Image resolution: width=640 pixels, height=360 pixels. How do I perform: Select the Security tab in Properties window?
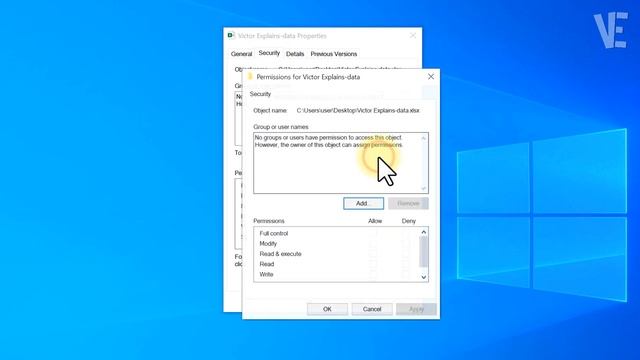[x=269, y=53]
